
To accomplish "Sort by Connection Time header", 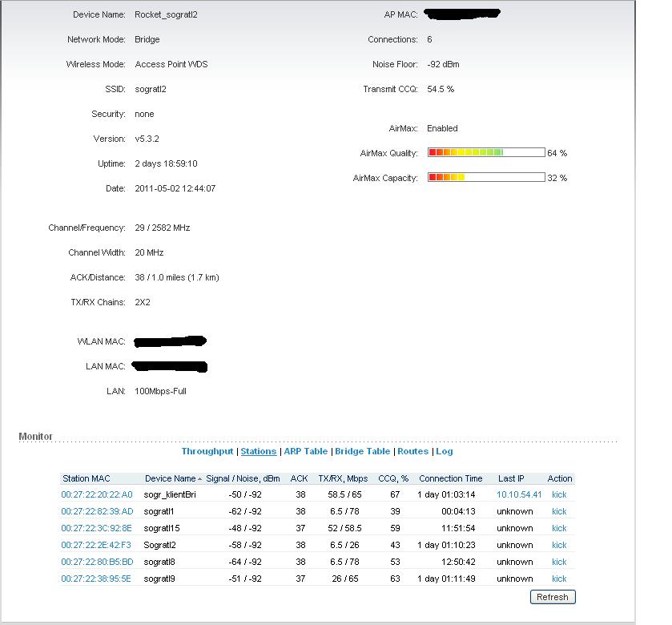I will [x=450, y=478].
